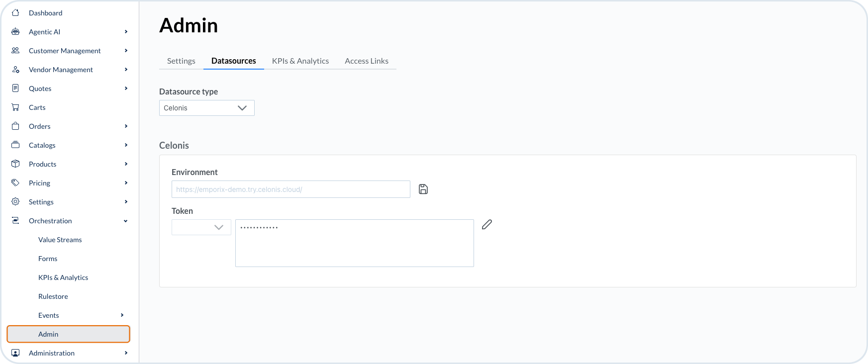
Task: Click the Quotes document icon
Action: [15, 89]
